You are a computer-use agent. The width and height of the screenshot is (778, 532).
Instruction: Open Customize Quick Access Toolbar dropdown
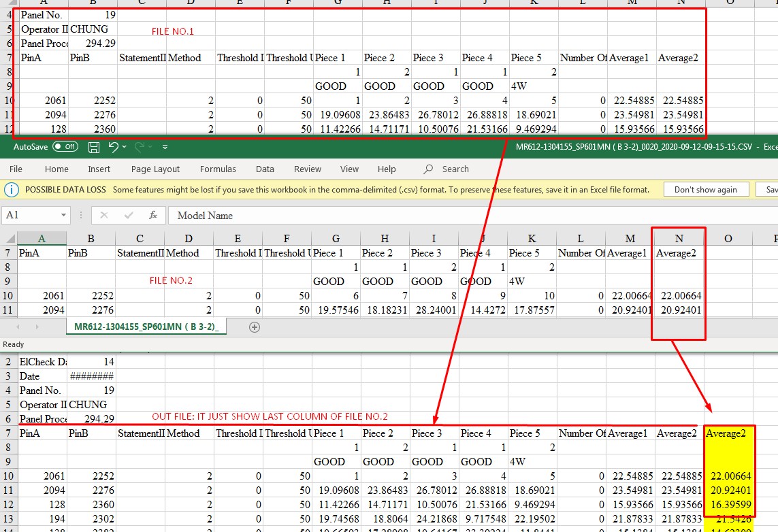pyautogui.click(x=165, y=147)
